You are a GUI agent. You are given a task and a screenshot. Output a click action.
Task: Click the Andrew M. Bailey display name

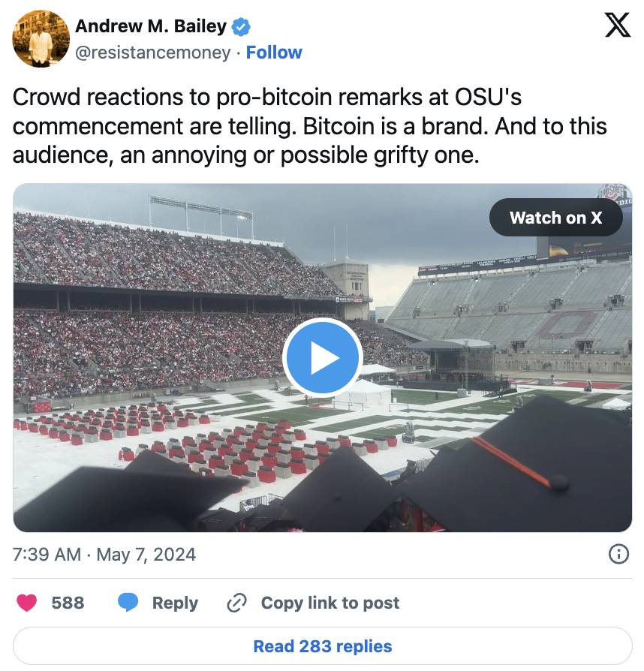(x=151, y=26)
